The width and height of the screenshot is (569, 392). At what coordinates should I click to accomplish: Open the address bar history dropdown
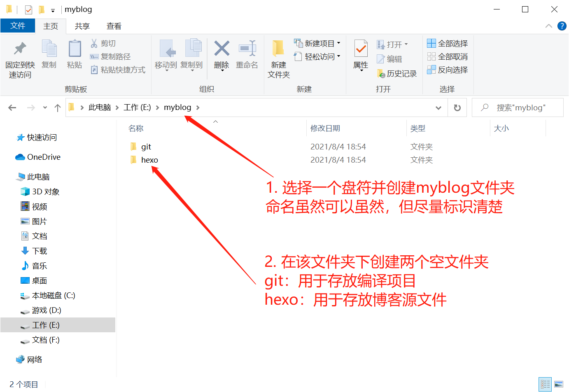pyautogui.click(x=438, y=108)
